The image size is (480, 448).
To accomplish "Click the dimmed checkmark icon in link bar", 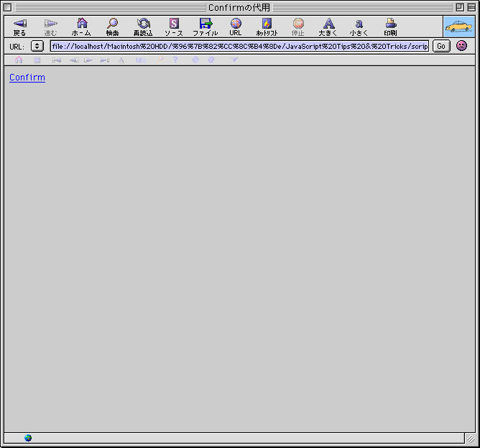I will [x=234, y=60].
